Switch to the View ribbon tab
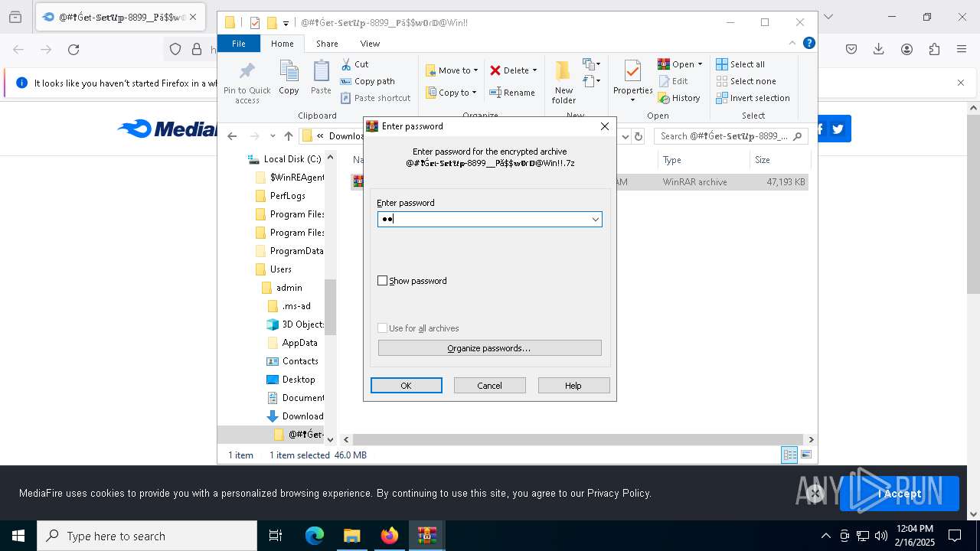This screenshot has height=551, width=980. [x=370, y=44]
